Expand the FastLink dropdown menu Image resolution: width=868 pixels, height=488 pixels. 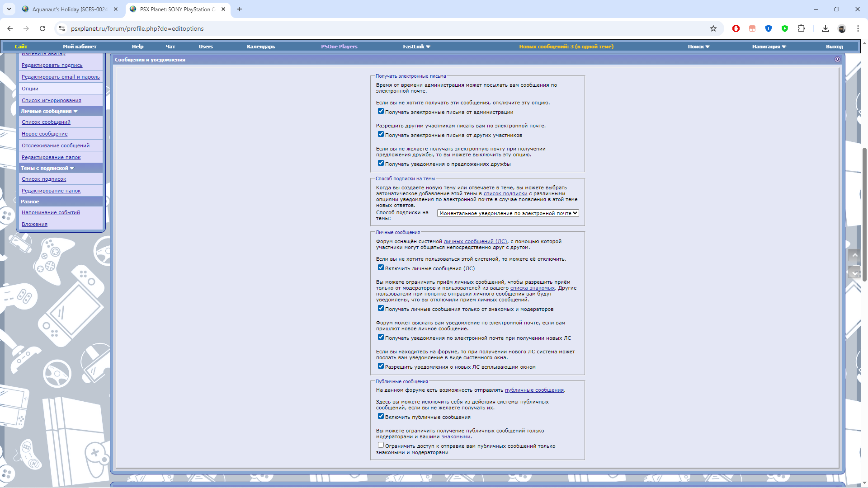tap(416, 47)
